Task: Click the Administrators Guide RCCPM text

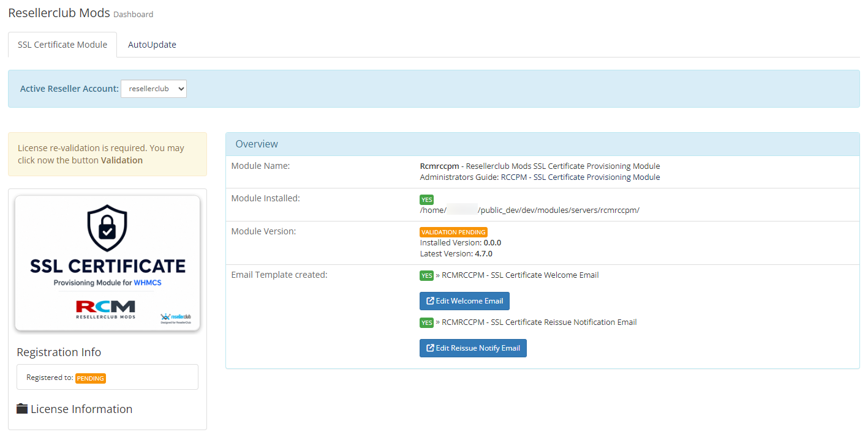Action: pyautogui.click(x=540, y=177)
